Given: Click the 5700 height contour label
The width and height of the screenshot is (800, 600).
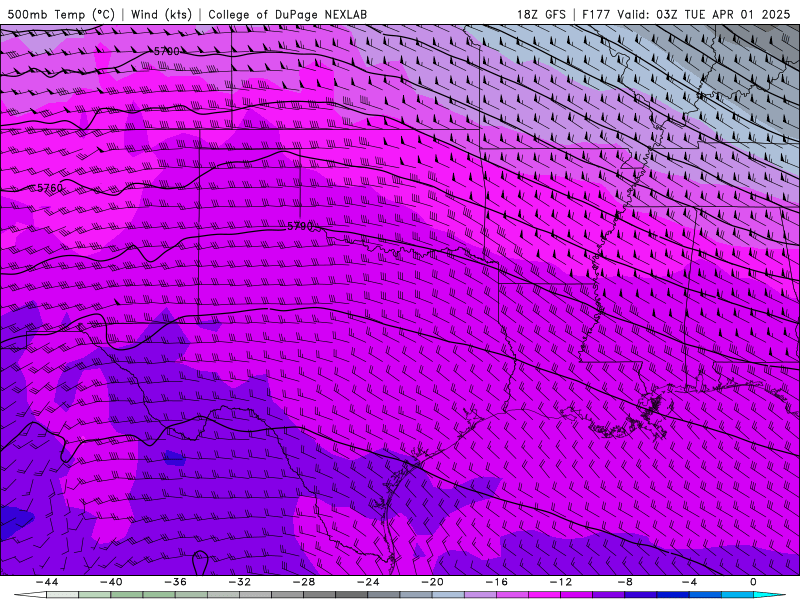Looking at the screenshot, I should click(166, 51).
